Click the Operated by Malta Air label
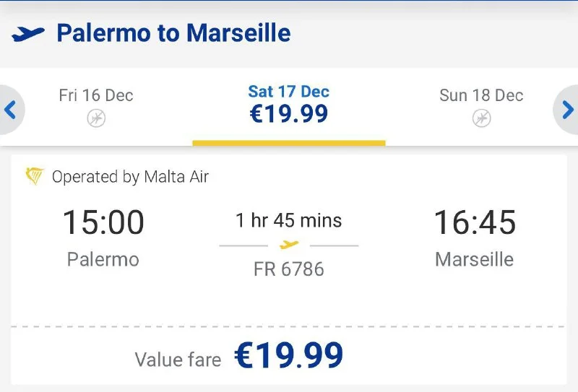Image resolution: width=578 pixels, height=392 pixels. [130, 177]
